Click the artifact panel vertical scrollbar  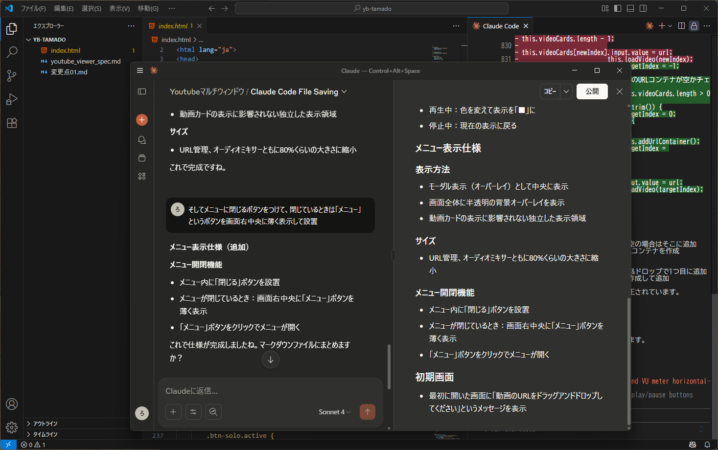[x=629, y=362]
